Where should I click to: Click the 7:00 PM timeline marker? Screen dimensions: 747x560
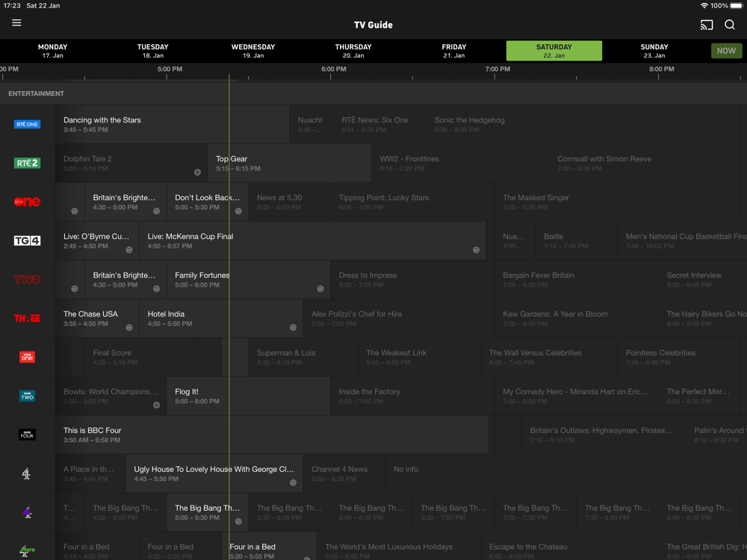pos(498,69)
